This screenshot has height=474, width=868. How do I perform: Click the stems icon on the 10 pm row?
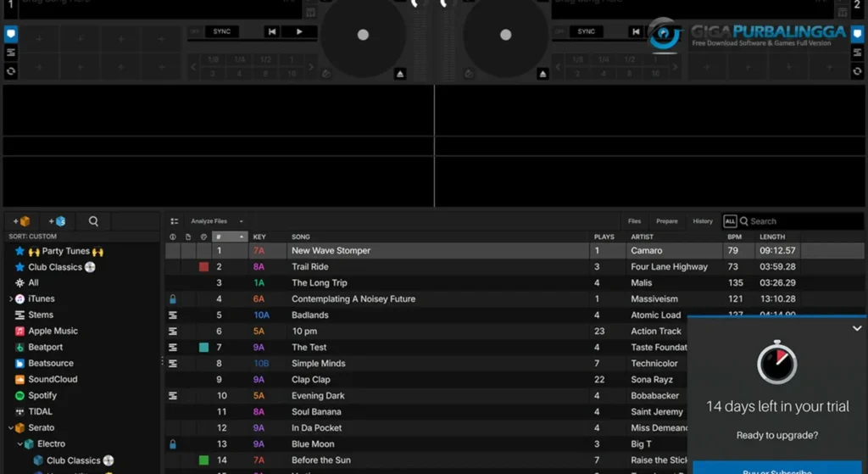tap(173, 332)
